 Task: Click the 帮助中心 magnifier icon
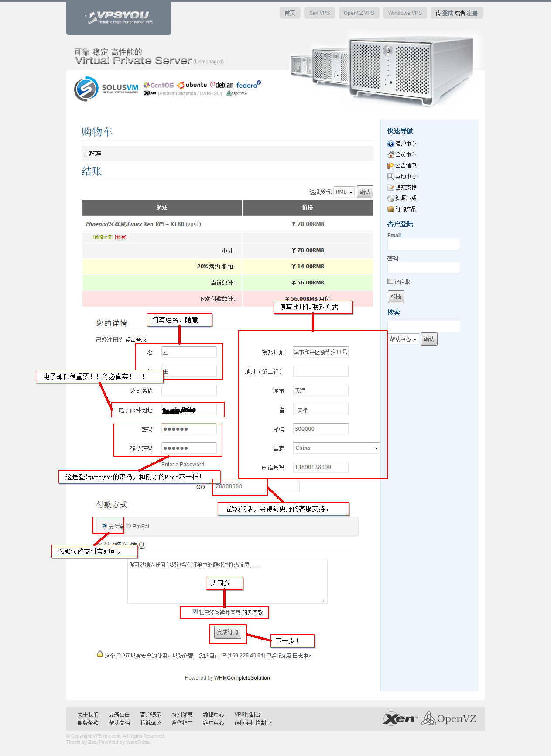[390, 177]
